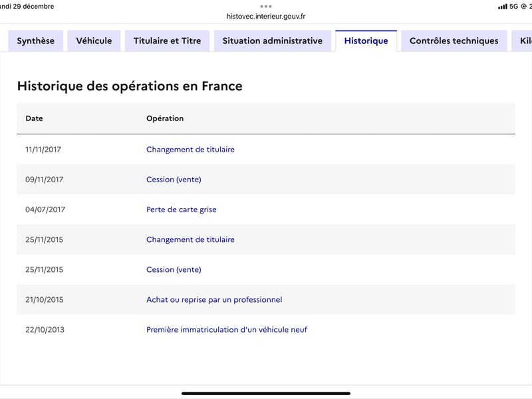Screen dimensions: 532x399
Task: Open the Synthèse tab
Action: [36, 41]
